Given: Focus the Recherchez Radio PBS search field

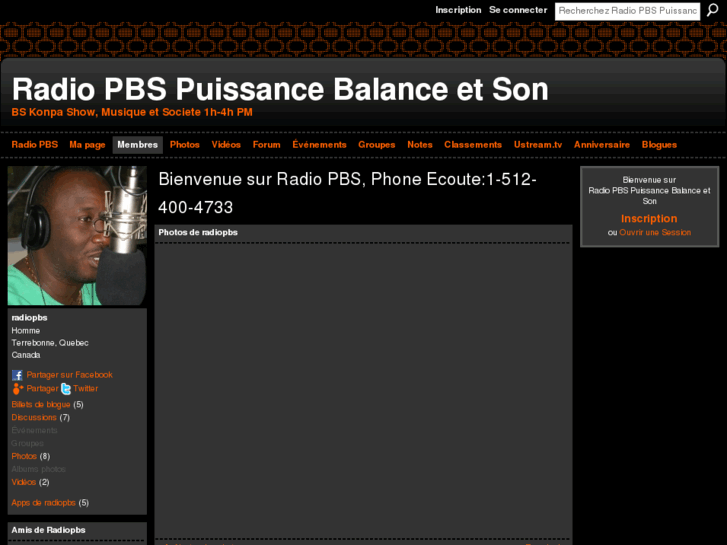Looking at the screenshot, I should [627, 11].
